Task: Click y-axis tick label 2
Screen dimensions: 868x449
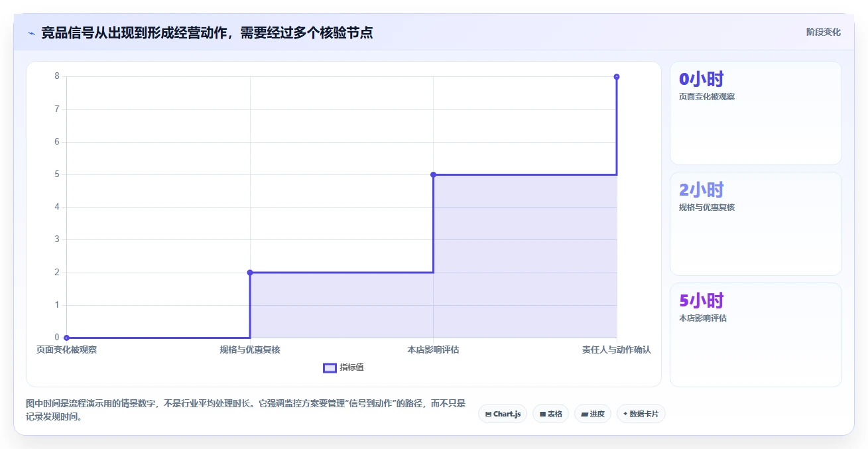Action: (57, 273)
